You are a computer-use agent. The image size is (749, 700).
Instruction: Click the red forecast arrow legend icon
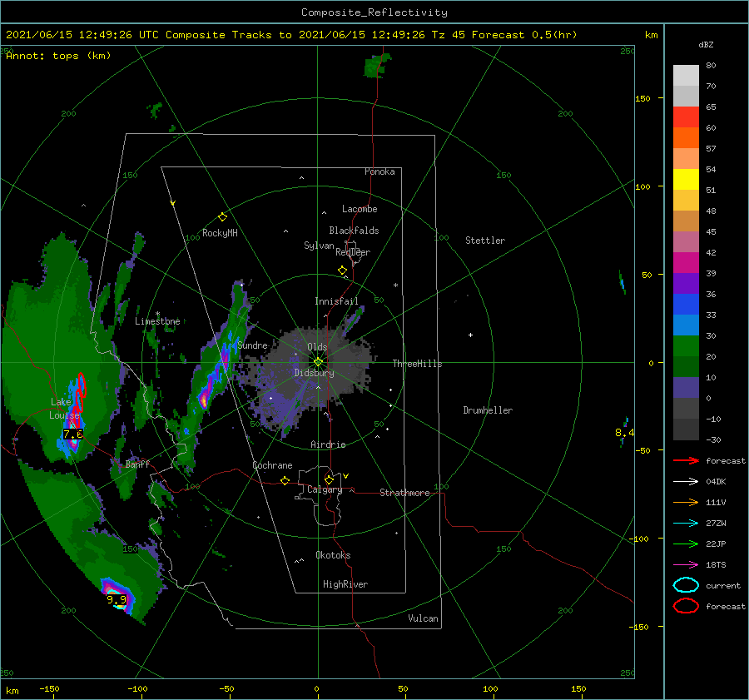(686, 460)
